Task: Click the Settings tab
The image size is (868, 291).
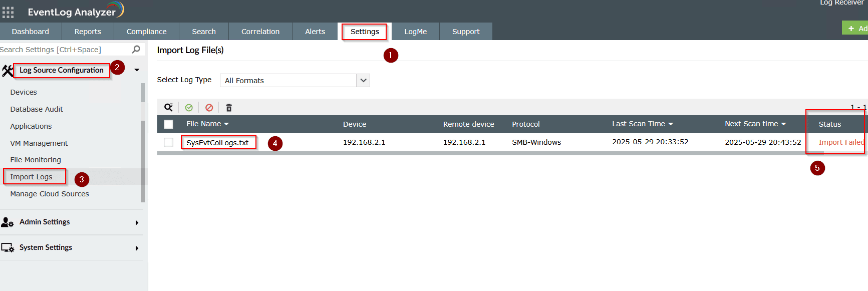Action: click(365, 31)
